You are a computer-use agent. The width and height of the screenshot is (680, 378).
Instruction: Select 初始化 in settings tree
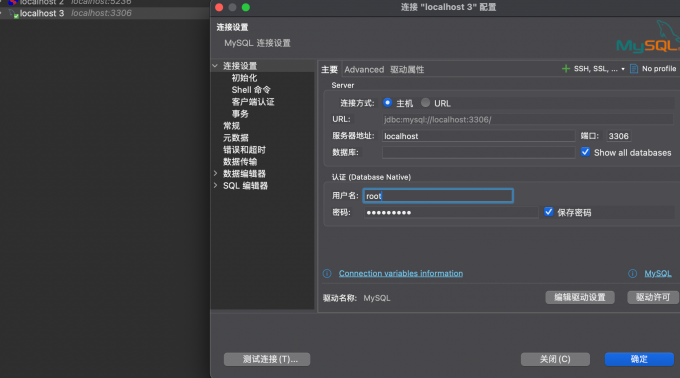pyautogui.click(x=244, y=78)
